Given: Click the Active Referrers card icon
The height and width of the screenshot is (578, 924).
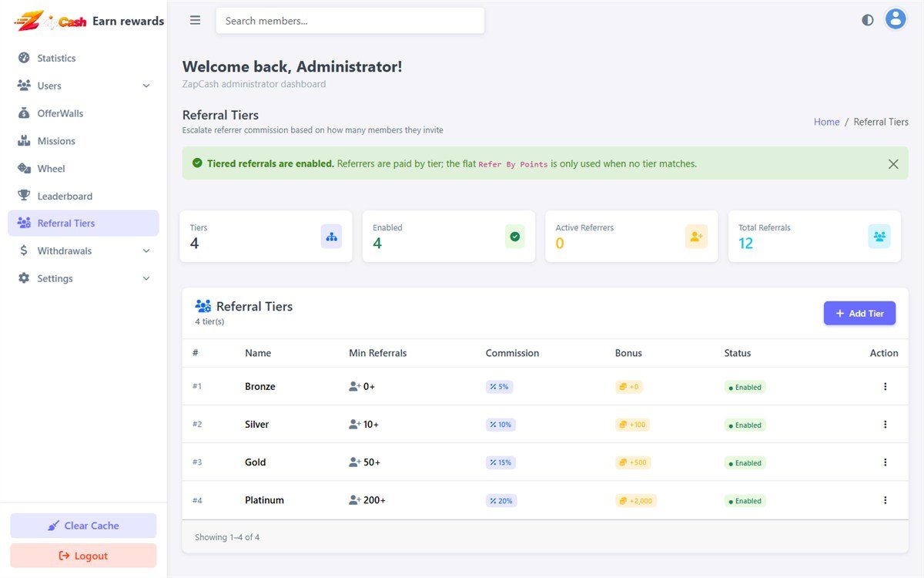Looking at the screenshot, I should pyautogui.click(x=697, y=237).
